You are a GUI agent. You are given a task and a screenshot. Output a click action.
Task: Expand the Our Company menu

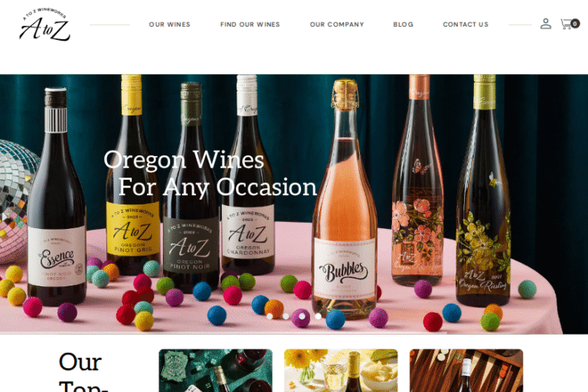pos(337,24)
